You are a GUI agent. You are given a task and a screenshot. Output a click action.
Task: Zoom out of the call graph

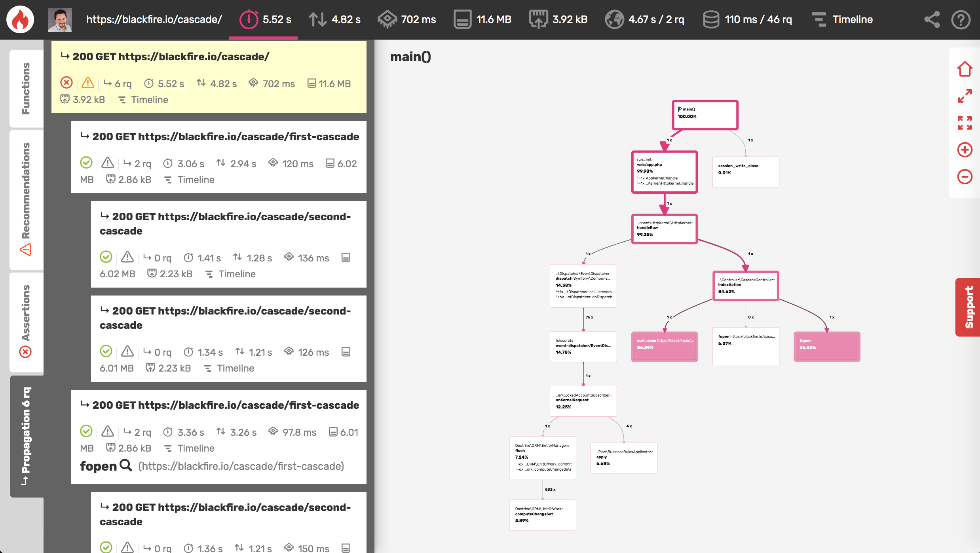[x=965, y=177]
